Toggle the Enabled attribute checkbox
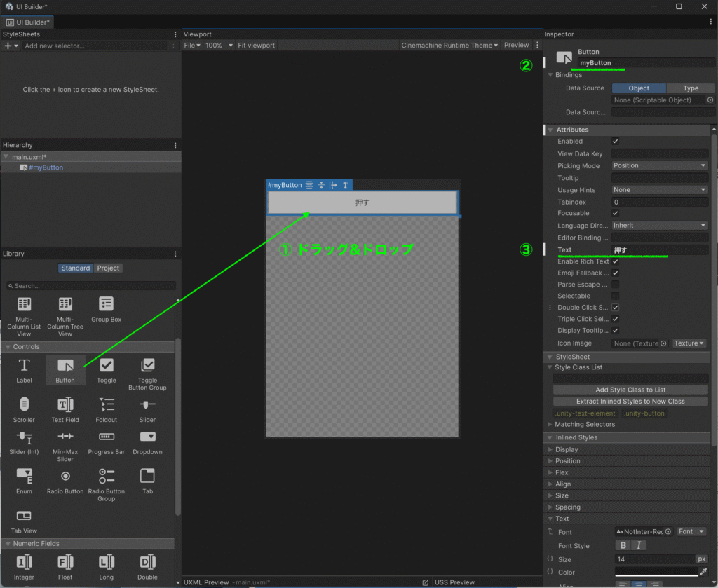718x588 pixels. 616,142
